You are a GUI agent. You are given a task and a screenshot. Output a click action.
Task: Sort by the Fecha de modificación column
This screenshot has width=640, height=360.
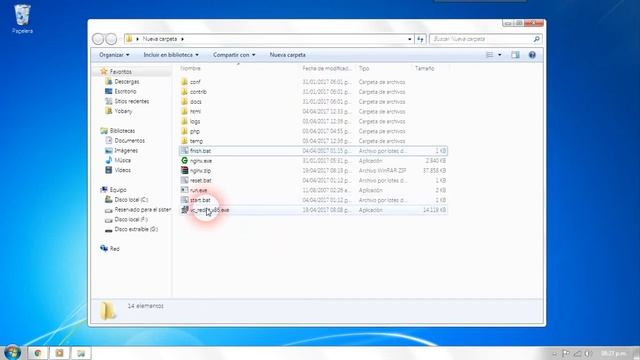(327, 68)
